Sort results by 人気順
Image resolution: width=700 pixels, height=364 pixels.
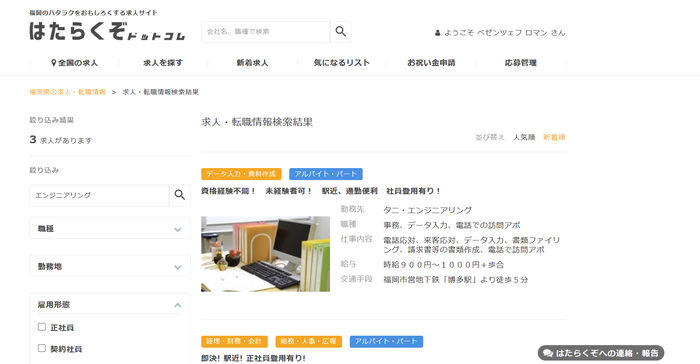tap(524, 137)
